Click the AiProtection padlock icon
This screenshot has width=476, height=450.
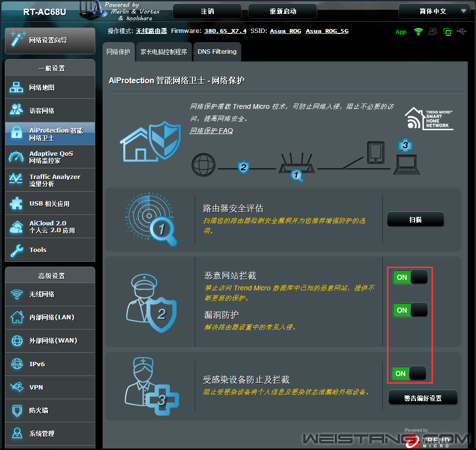click(x=16, y=133)
